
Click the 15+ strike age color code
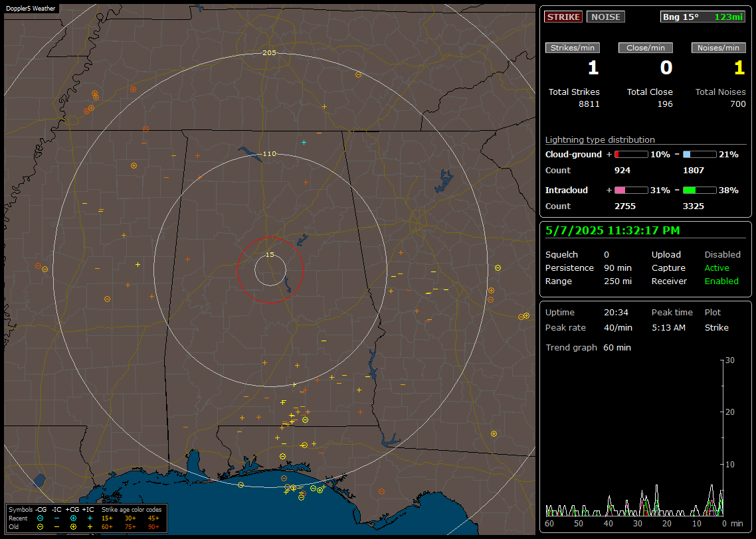(107, 518)
